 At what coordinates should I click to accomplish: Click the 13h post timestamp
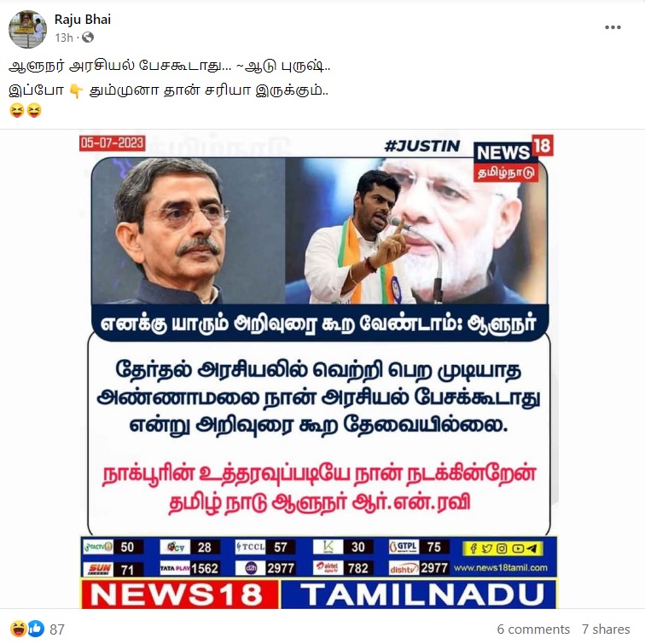click(x=64, y=38)
